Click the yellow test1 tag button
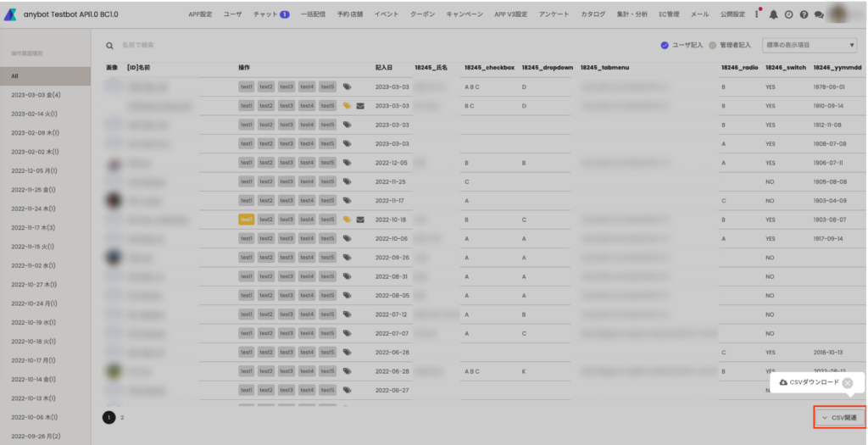 pyautogui.click(x=247, y=220)
